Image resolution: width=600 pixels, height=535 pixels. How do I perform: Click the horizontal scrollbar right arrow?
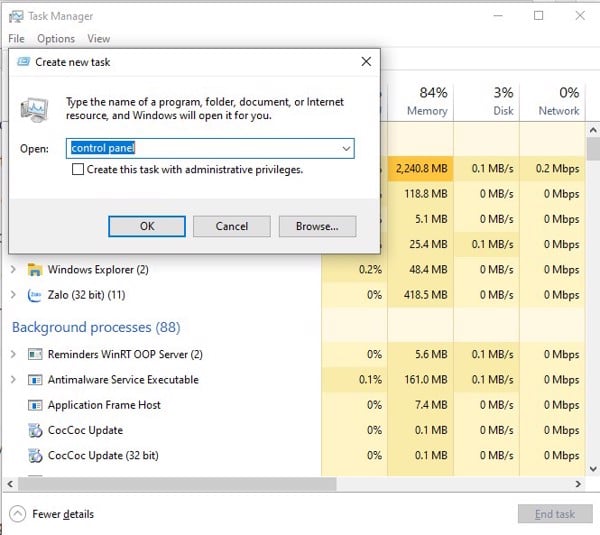tap(578, 484)
